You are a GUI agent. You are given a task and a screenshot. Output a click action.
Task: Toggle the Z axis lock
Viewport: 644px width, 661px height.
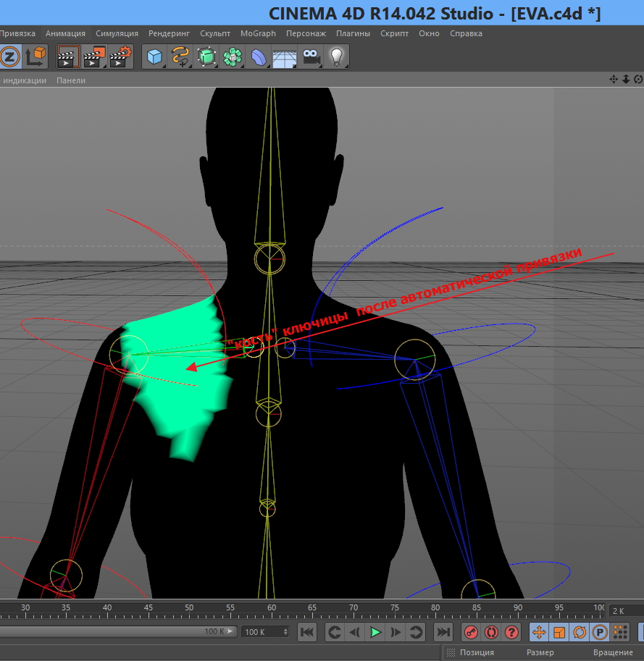(10, 56)
